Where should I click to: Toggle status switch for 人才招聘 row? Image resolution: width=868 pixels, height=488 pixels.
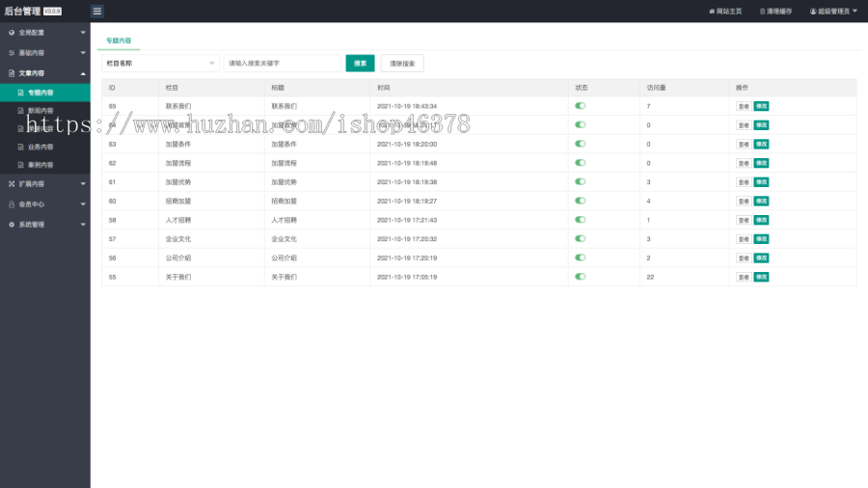[x=581, y=220]
